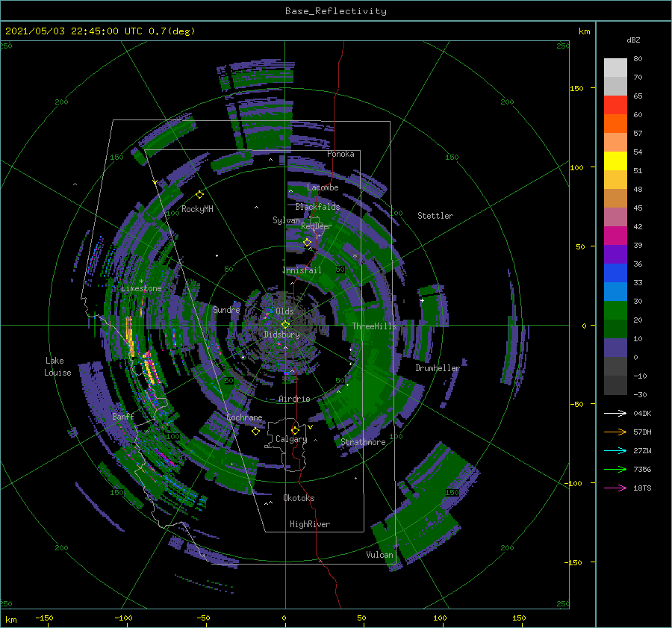The height and width of the screenshot is (628, 672).
Task: Click the Cochrane town label
Action: tap(244, 417)
